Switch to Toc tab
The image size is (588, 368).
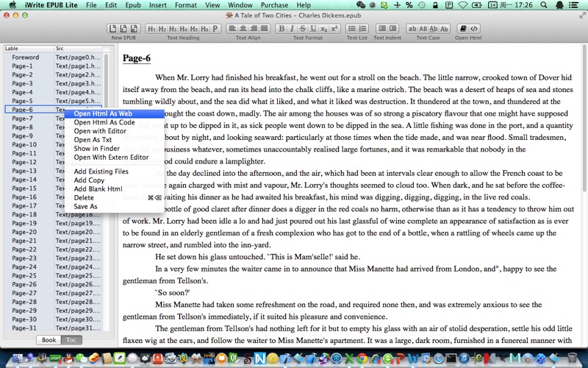[71, 340]
